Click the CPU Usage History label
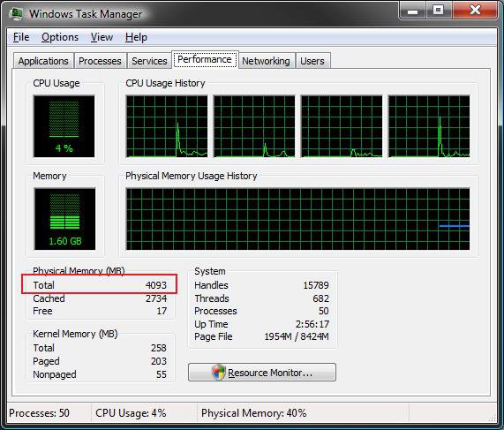 [165, 83]
